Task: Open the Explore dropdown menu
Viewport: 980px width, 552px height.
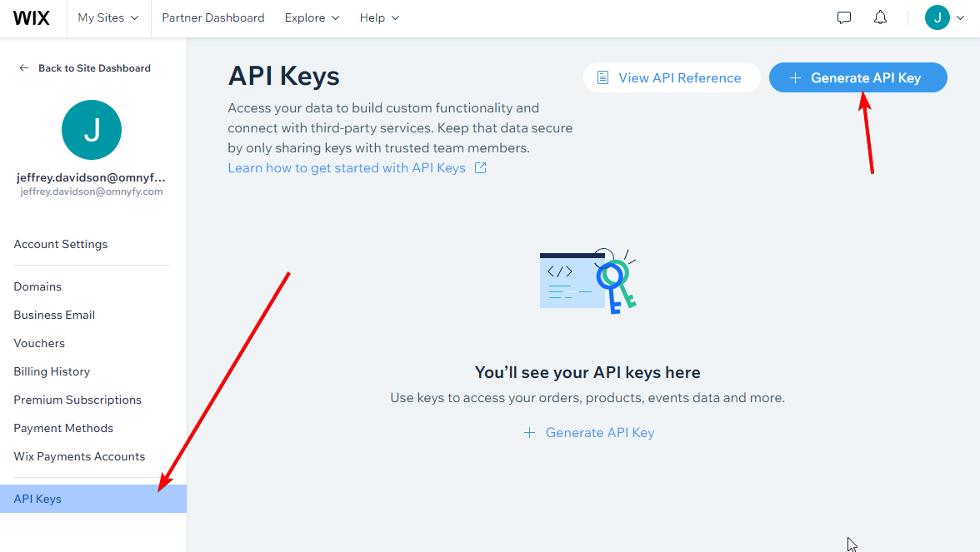Action: click(312, 18)
